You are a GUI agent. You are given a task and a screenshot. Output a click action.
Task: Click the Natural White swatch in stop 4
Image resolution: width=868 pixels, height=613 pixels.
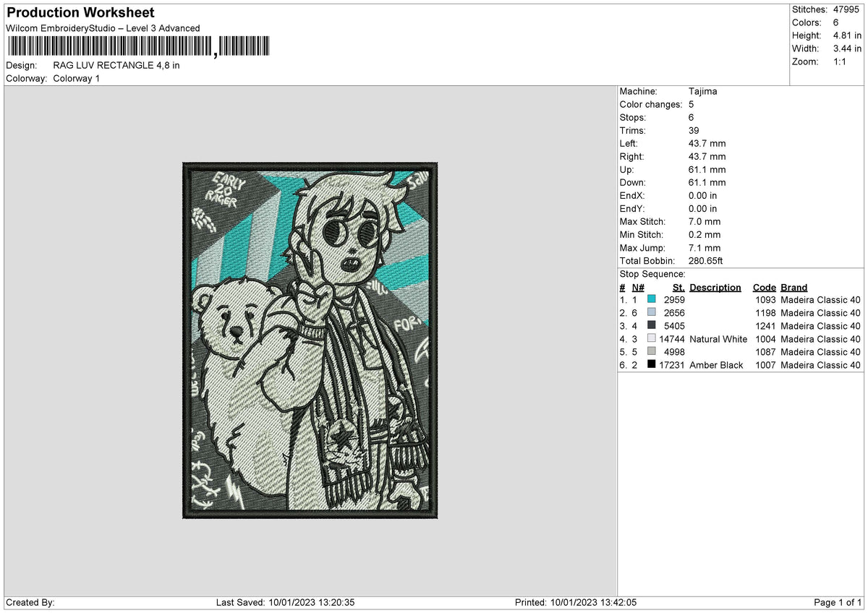[x=652, y=338]
